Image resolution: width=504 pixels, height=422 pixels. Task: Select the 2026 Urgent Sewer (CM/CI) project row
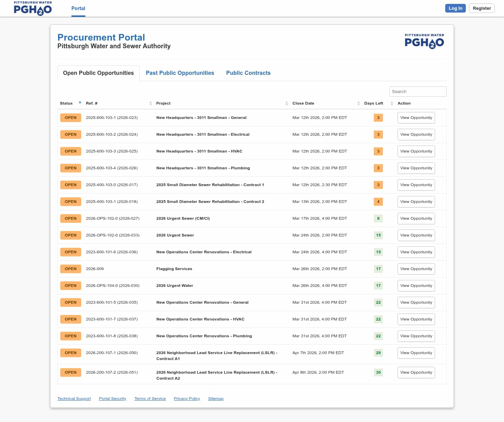[x=183, y=218]
